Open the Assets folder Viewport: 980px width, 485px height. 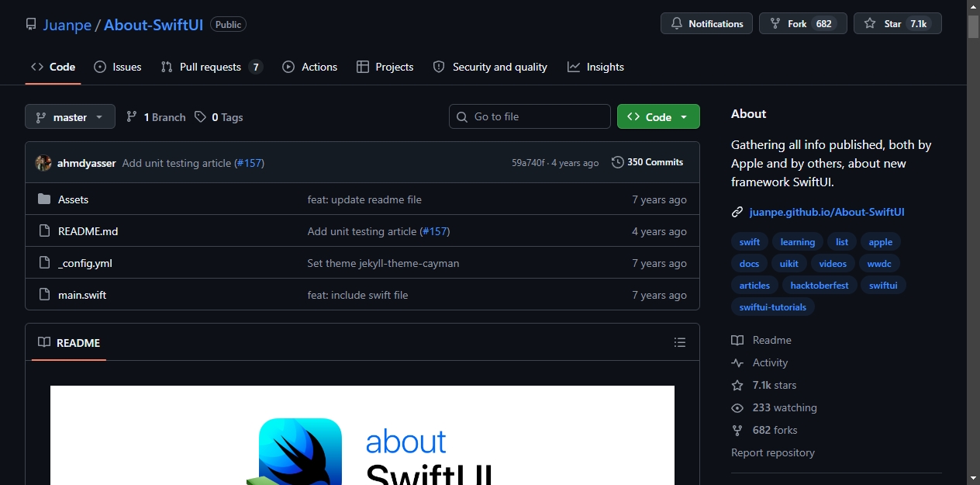tap(74, 199)
